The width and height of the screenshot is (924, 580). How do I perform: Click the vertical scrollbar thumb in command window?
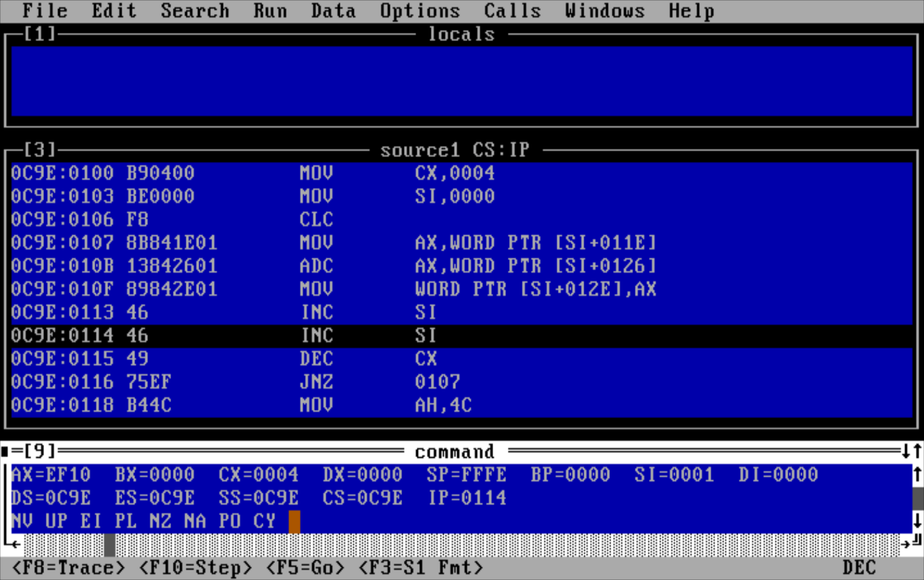tap(918, 498)
